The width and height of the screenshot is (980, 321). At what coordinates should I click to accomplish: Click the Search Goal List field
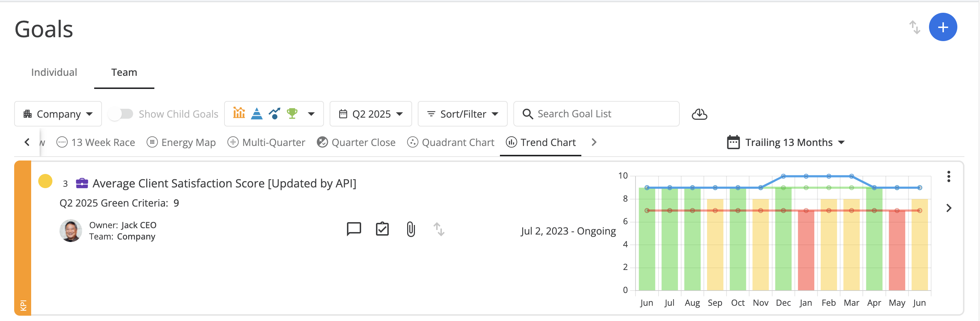pyautogui.click(x=601, y=114)
